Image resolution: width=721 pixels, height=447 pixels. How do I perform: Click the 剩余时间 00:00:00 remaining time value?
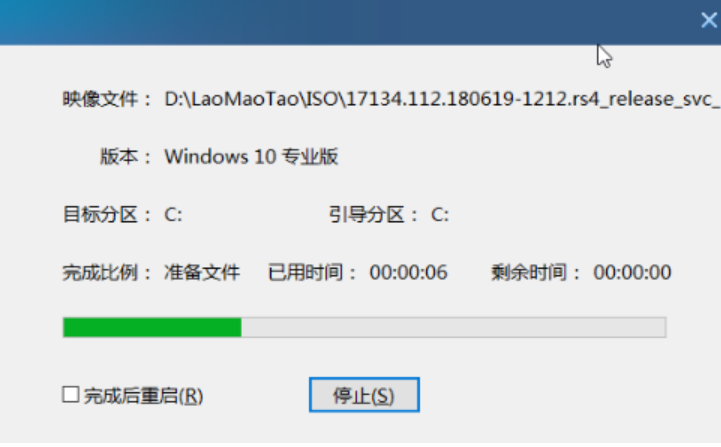point(632,273)
